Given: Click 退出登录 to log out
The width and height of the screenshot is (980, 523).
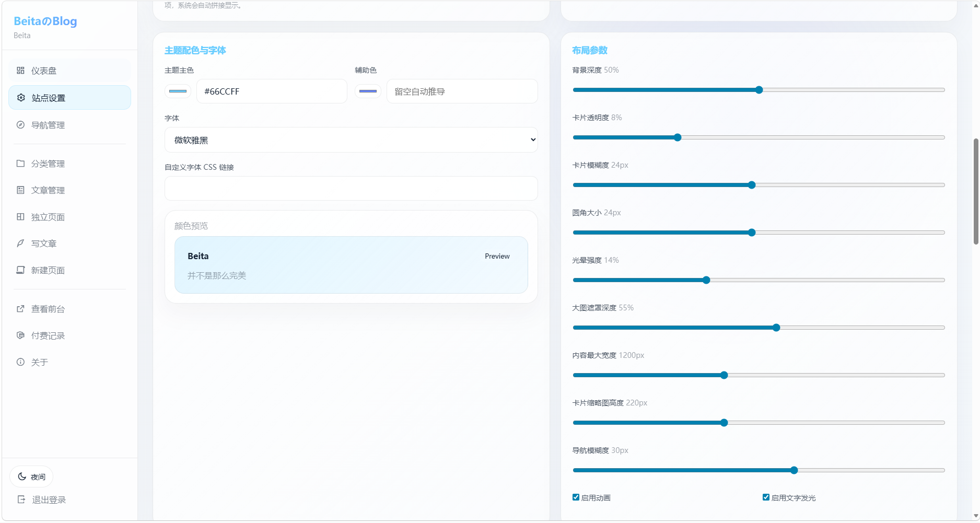Looking at the screenshot, I should coord(49,500).
